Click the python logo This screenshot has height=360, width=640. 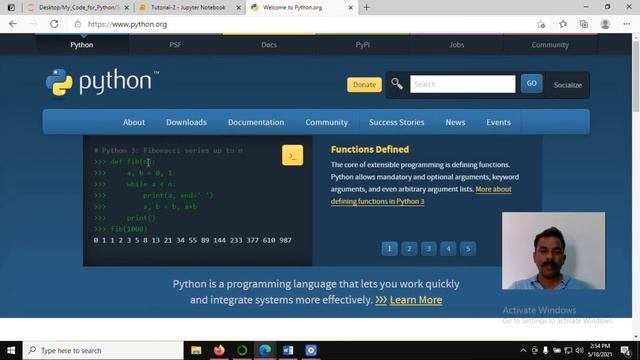click(x=102, y=83)
